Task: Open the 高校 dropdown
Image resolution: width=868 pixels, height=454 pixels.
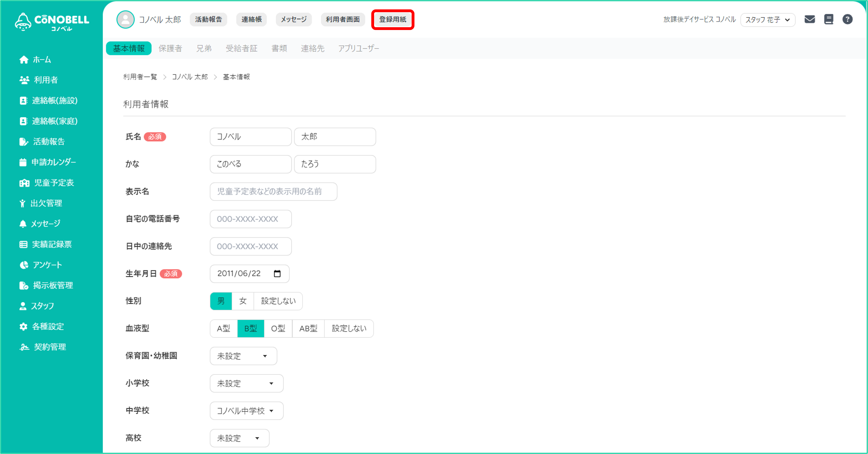Action: [239, 438]
